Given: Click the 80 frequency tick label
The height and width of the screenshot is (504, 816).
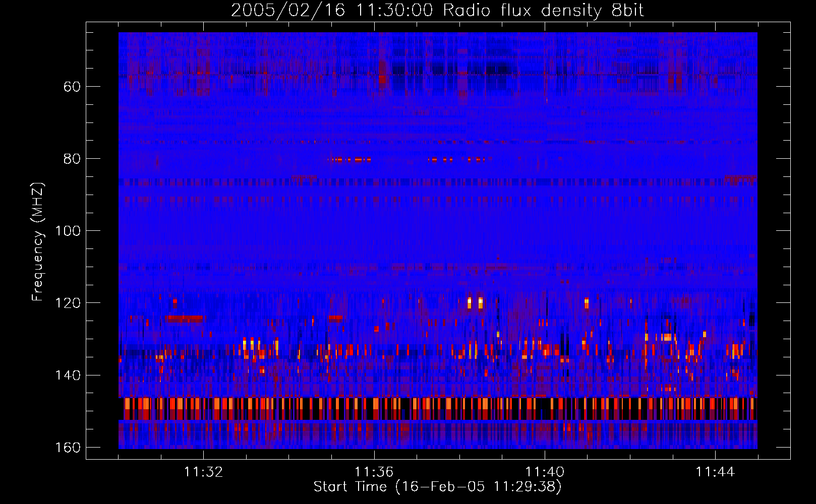Looking at the screenshot, I should [x=72, y=159].
